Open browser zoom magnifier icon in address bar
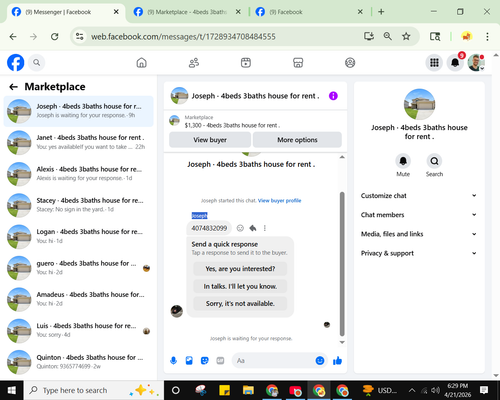500x400 pixels. pos(387,36)
